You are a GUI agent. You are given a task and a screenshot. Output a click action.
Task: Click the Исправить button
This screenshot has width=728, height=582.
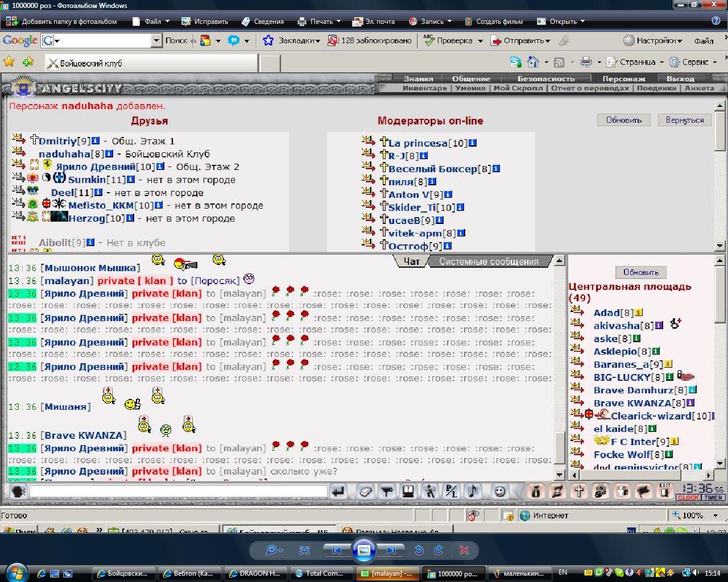[205, 22]
